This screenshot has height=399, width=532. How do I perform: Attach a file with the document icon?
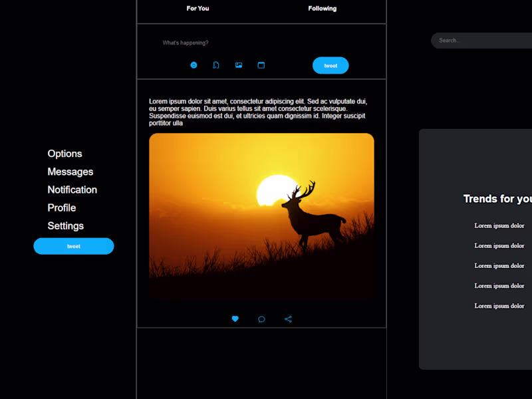(x=216, y=65)
